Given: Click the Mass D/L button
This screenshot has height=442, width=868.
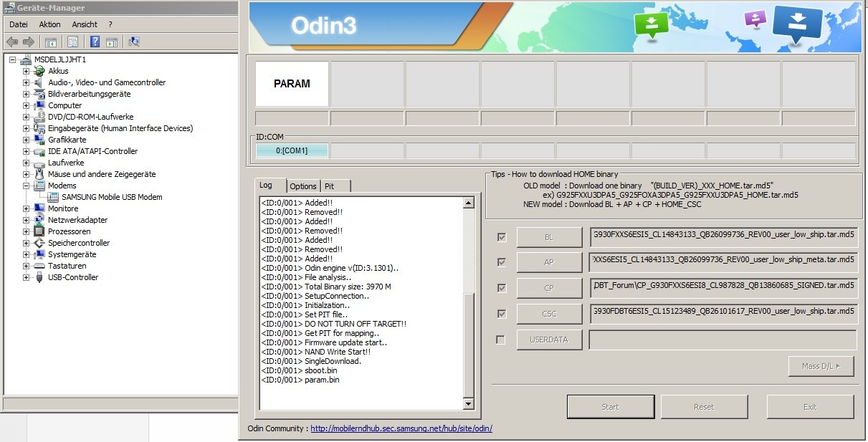Looking at the screenshot, I should pyautogui.click(x=821, y=366).
